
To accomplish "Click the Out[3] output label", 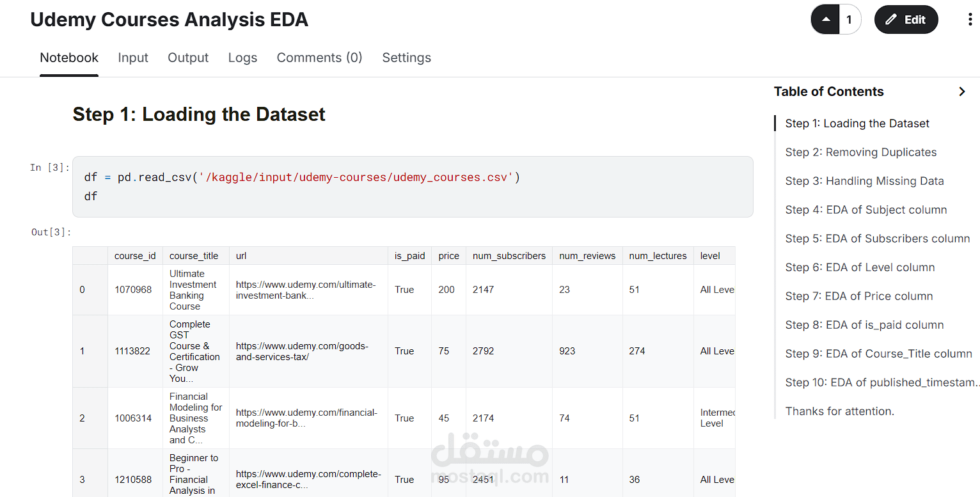I will click(x=51, y=232).
